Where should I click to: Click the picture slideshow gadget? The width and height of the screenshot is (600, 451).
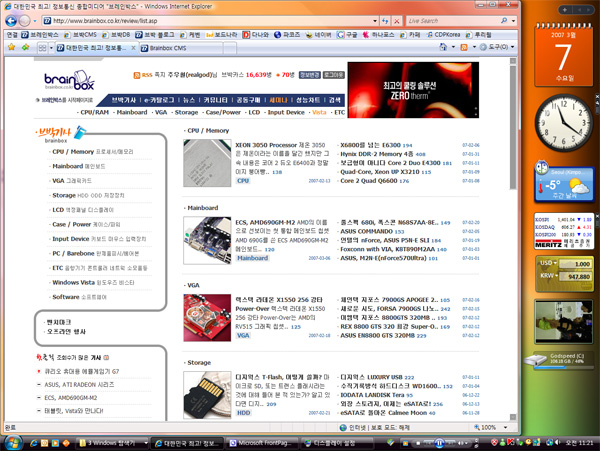tap(564, 322)
